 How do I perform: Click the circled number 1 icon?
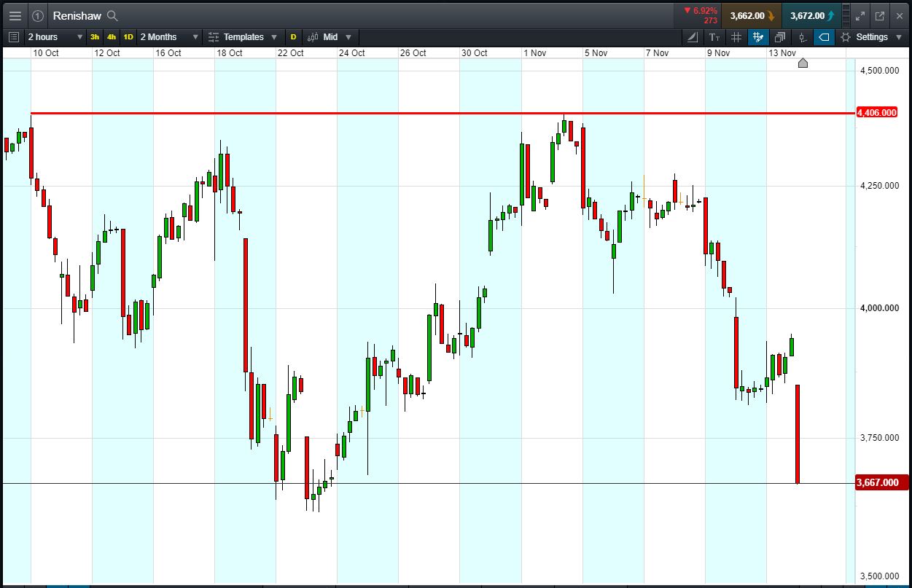tap(38, 15)
